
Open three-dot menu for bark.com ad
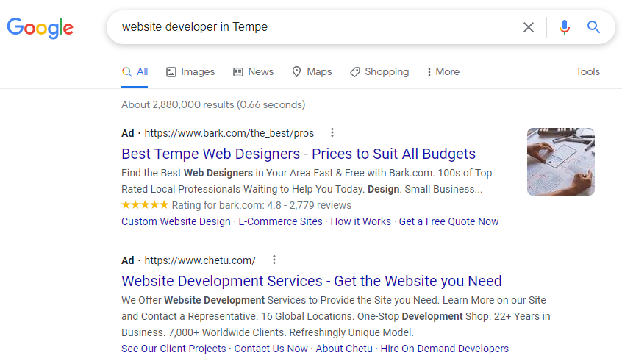[x=332, y=132]
